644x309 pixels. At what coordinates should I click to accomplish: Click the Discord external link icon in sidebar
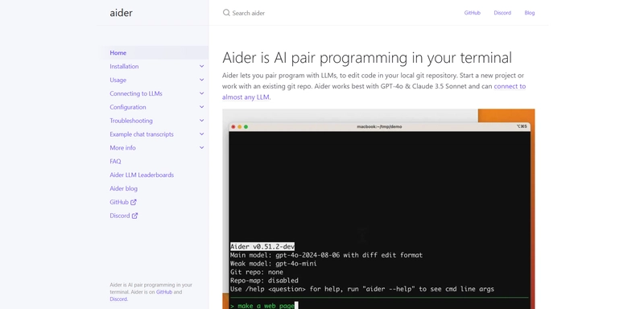134,216
